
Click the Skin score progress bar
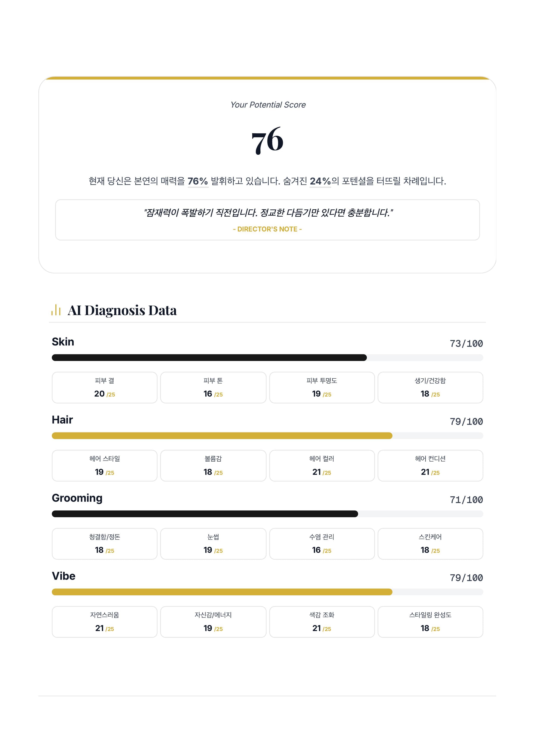[x=267, y=358]
